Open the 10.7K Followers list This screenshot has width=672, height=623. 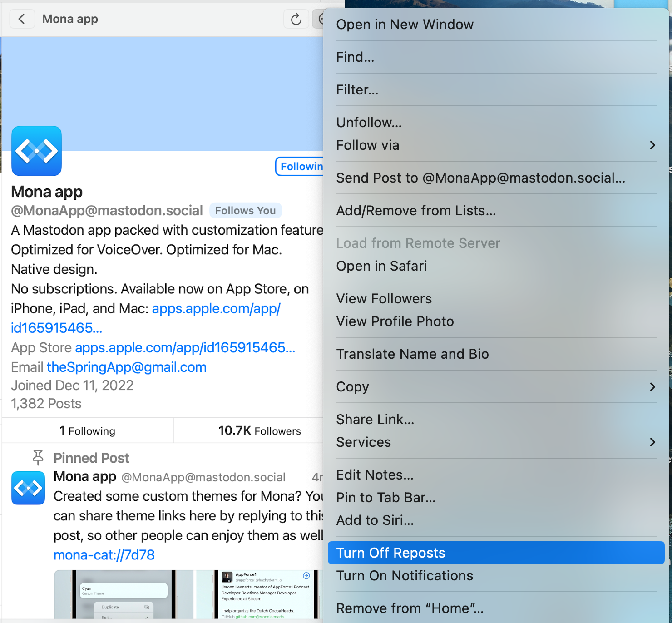tap(249, 431)
